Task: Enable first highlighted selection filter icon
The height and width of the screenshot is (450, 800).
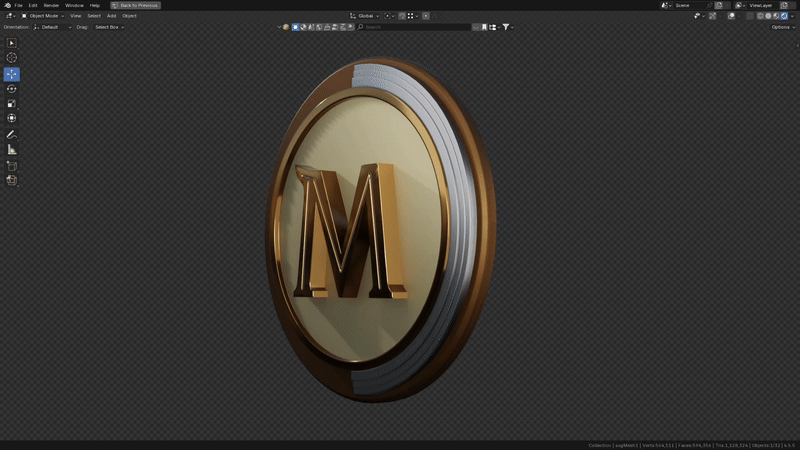Action: 295,27
